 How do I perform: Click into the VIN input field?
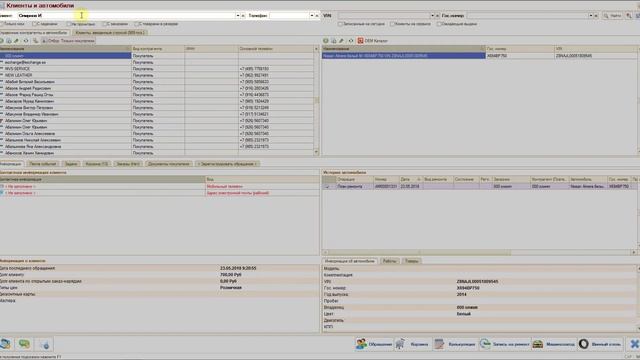[x=384, y=16]
